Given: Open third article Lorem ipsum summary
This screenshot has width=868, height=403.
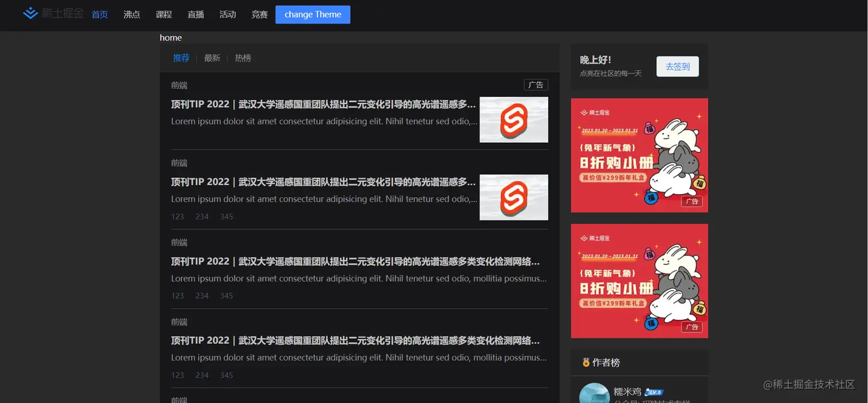Looking at the screenshot, I should 359,278.
